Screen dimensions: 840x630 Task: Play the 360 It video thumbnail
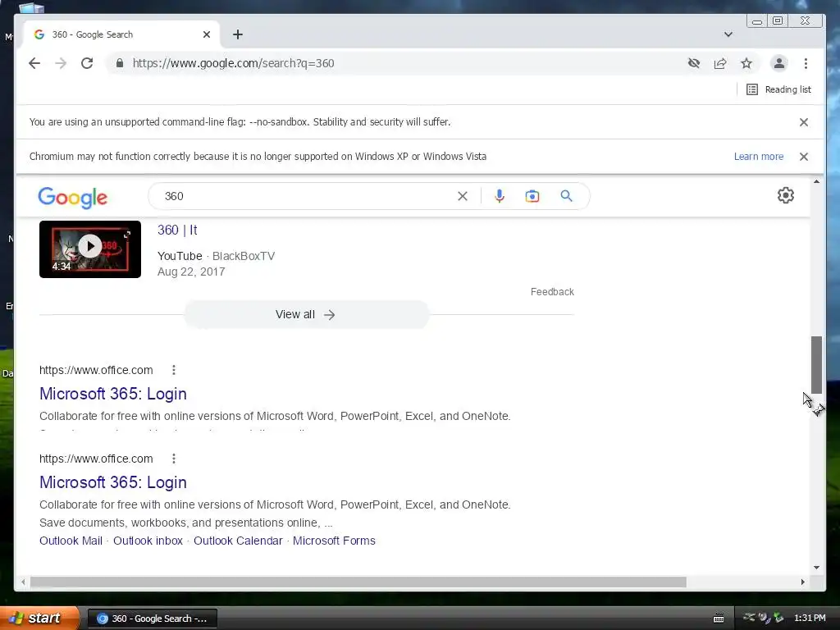pyautogui.click(x=90, y=249)
